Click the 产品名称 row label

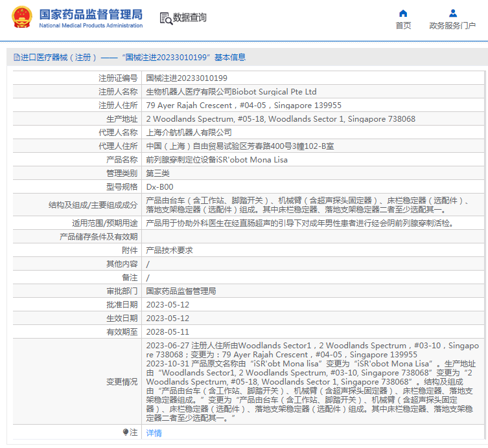(122, 160)
